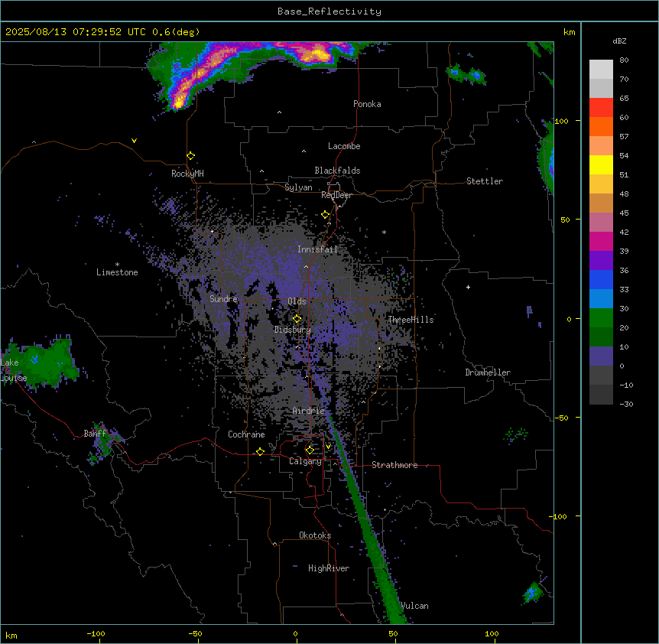Click the small blue-green echo in the southeast corner
Image resolution: width=659 pixels, height=644 pixels.
532,593
